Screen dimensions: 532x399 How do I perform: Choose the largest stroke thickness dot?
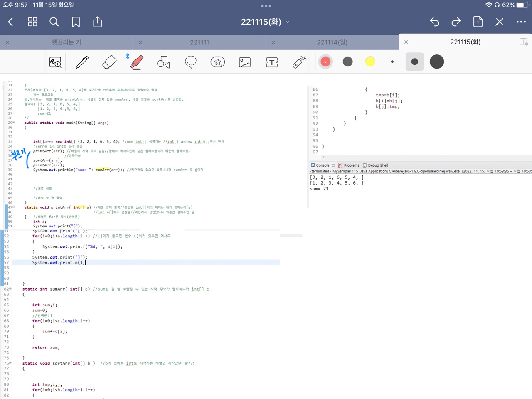(437, 62)
